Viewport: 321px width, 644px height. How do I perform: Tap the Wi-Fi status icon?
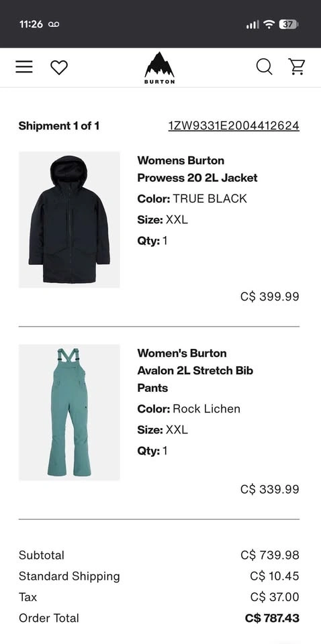click(x=269, y=24)
